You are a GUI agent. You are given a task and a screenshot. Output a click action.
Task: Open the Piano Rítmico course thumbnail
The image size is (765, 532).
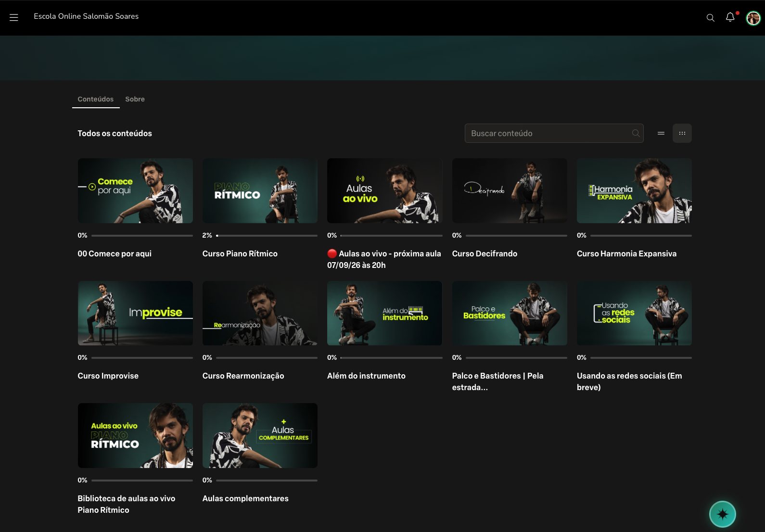click(x=260, y=190)
